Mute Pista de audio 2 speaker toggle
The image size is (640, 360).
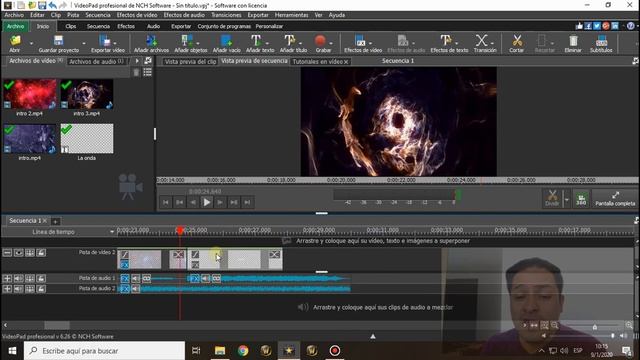click(18, 289)
